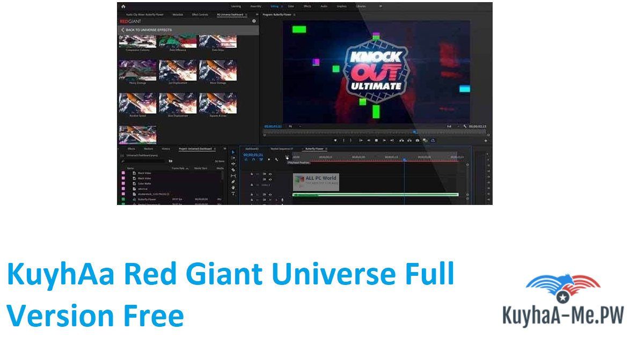The width and height of the screenshot is (644, 337).
Task: Lock the Video 2 track
Action: pos(252,185)
